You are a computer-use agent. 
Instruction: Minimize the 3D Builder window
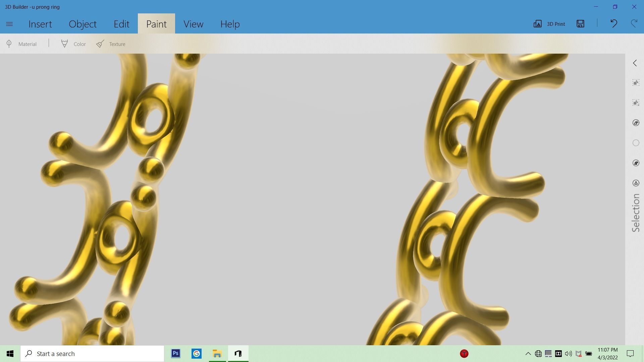point(596,7)
